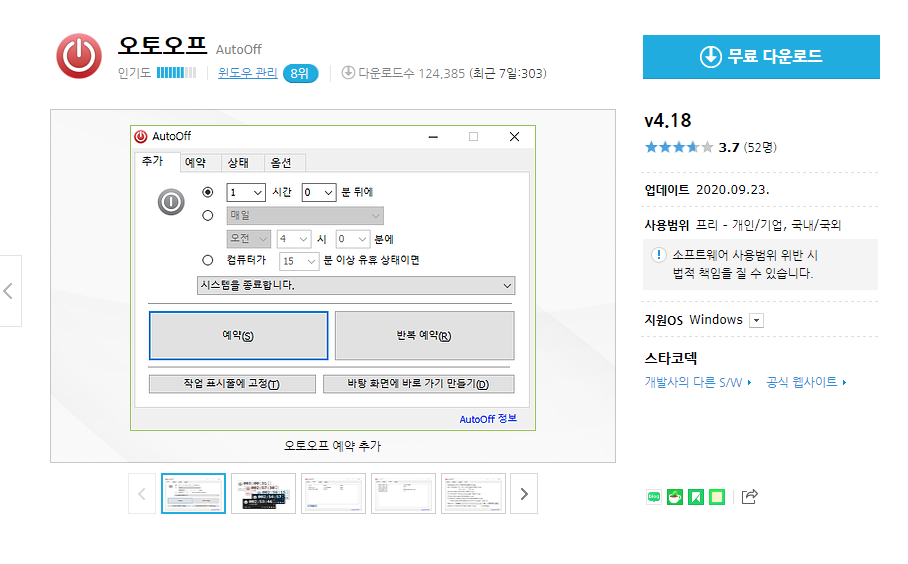Click the AutoOff title bar power icon

click(141, 137)
